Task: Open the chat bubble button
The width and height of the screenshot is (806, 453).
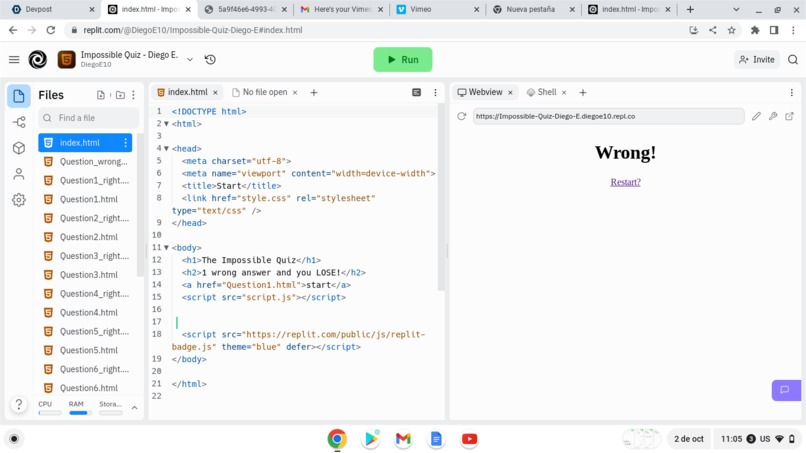Action: coord(786,390)
